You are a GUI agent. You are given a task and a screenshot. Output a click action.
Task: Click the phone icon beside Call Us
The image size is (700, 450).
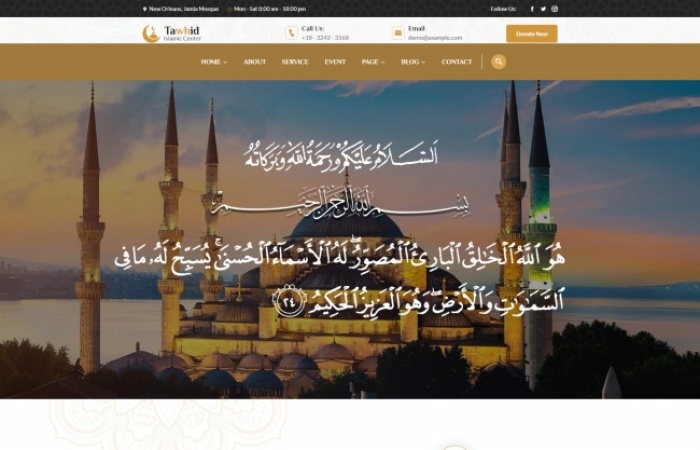click(x=292, y=33)
